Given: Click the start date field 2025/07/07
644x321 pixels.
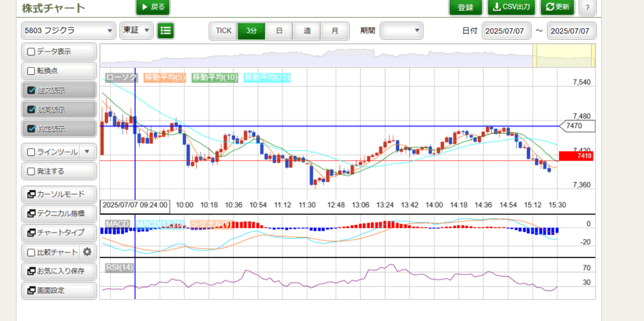Looking at the screenshot, I should 506,30.
